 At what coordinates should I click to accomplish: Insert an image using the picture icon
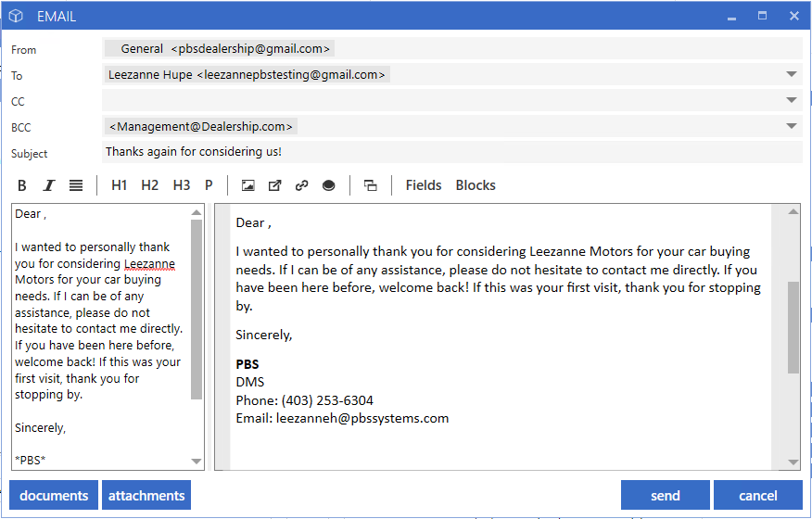tap(248, 185)
